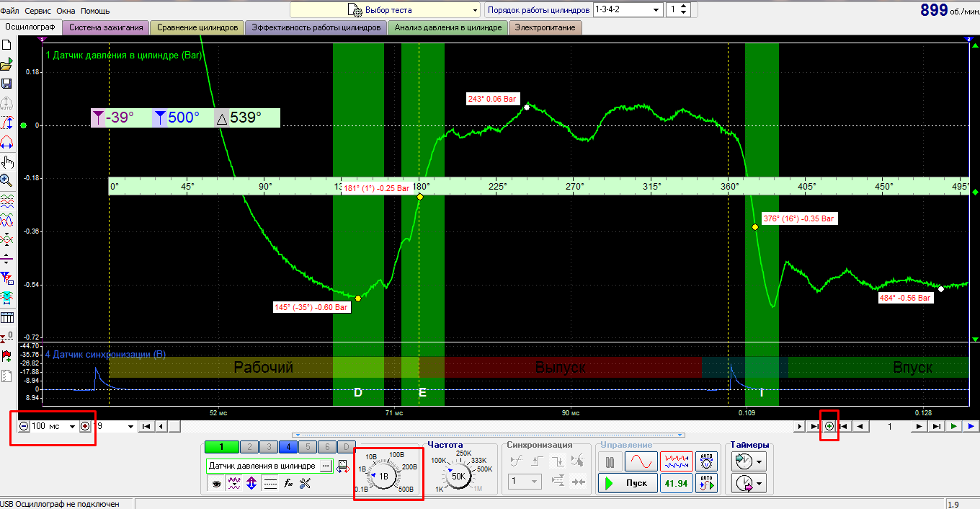This screenshot has width=980, height=509.
Task: Open the sync channel 1 dropdown
Action: point(524,481)
